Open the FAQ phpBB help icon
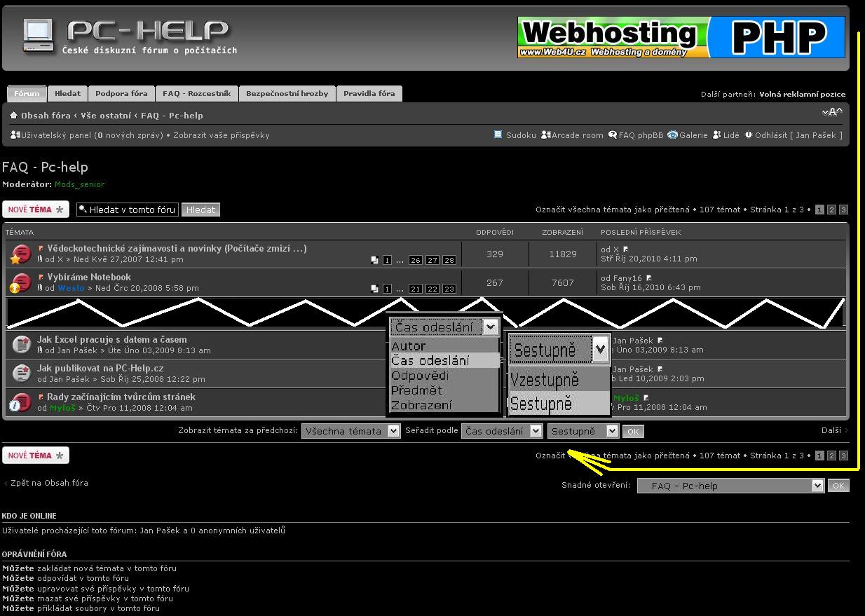Image resolution: width=865 pixels, height=616 pixels. 613,135
